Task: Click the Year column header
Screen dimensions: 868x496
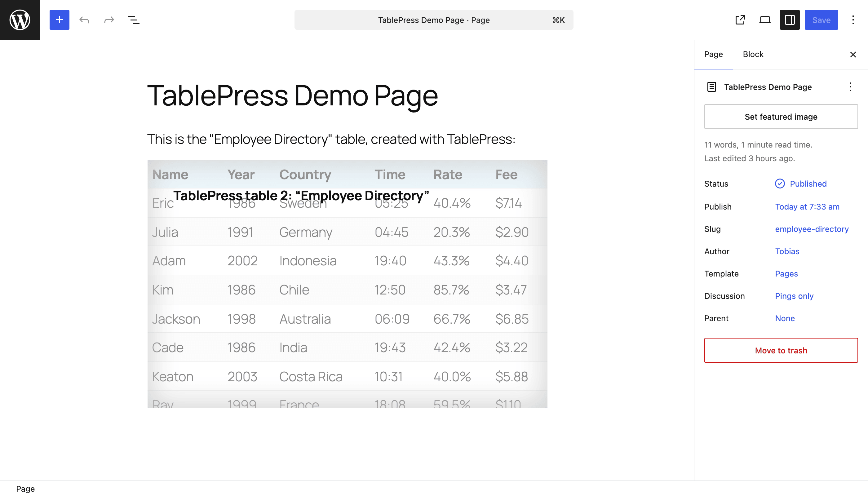Action: click(241, 175)
